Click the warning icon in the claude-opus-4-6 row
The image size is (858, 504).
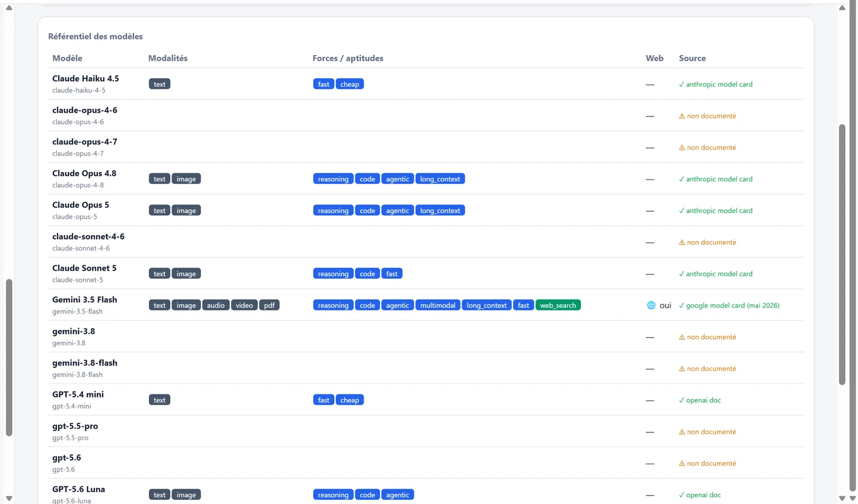click(x=682, y=116)
